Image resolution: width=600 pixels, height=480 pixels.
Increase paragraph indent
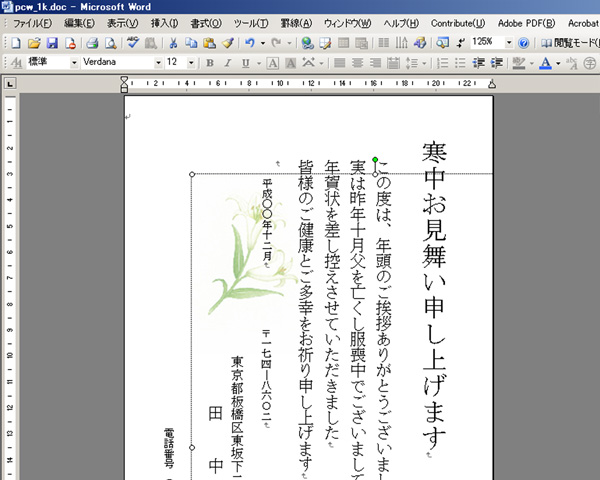[x=497, y=63]
